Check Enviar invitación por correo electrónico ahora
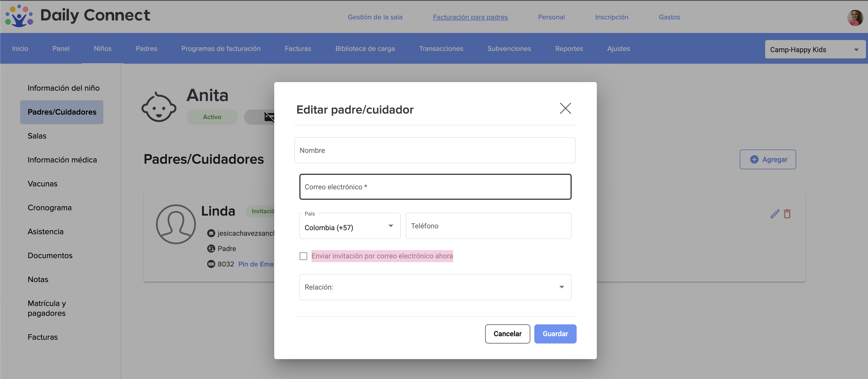 (x=303, y=256)
